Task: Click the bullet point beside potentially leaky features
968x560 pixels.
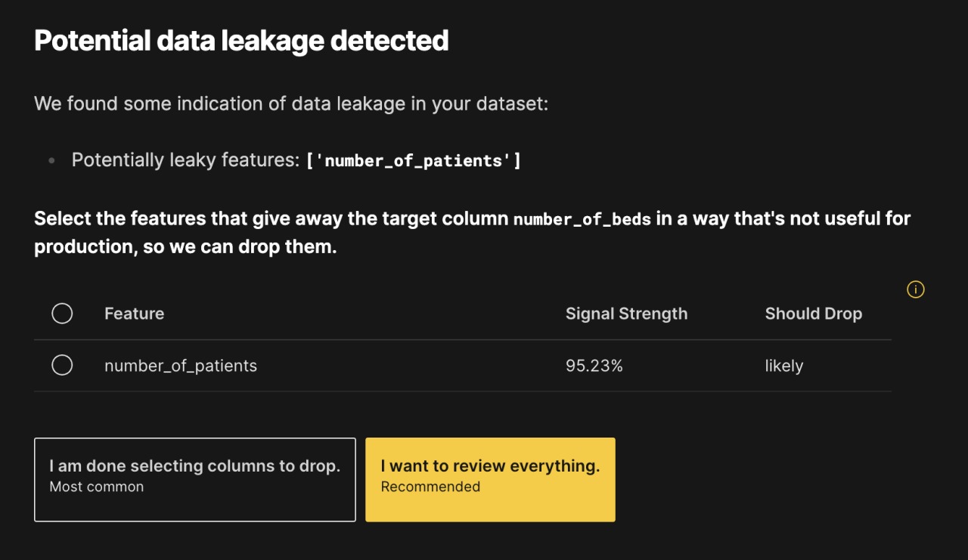Action: pos(52,159)
